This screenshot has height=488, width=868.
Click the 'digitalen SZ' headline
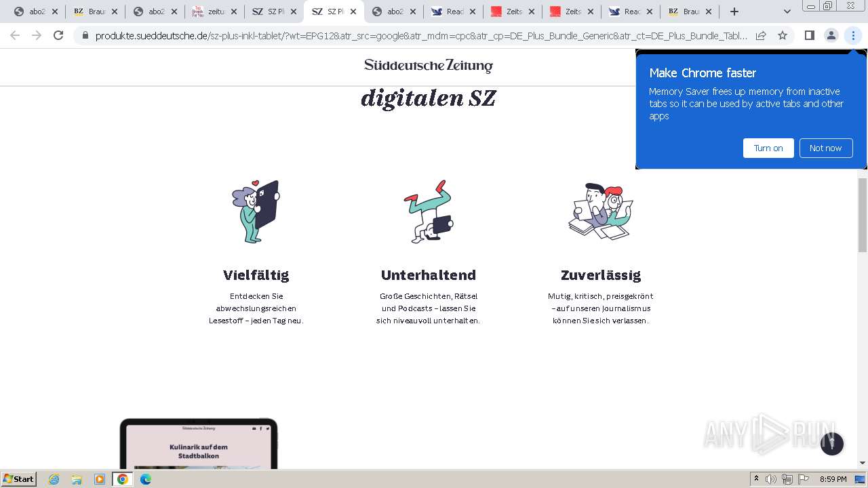click(x=429, y=98)
